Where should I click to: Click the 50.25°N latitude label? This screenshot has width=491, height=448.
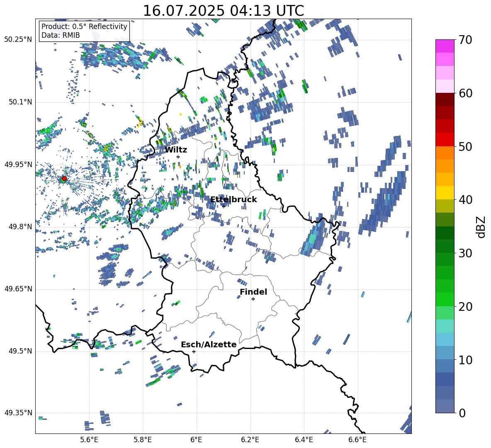18,40
